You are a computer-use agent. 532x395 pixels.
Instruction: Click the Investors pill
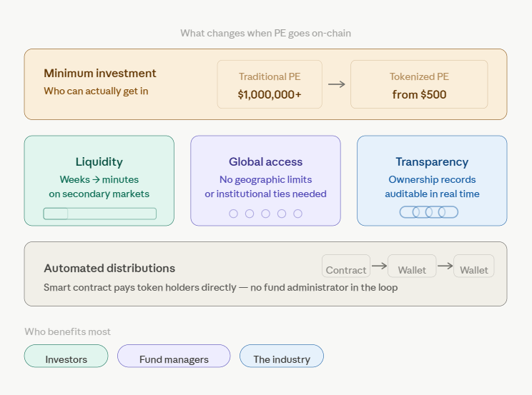(66, 356)
